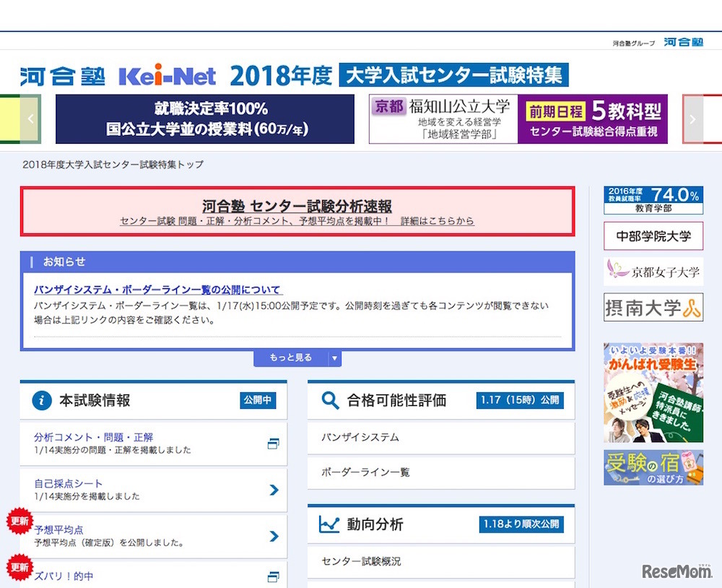Image resolution: width=722 pixels, height=588 pixels.
Task: Click the chart icon beside 動向分析
Action: point(329,524)
